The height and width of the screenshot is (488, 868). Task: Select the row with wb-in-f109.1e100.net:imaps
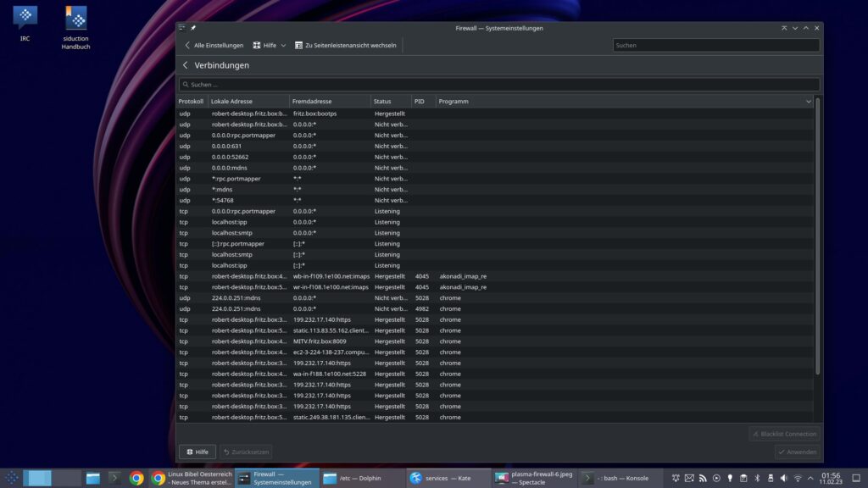coord(495,276)
